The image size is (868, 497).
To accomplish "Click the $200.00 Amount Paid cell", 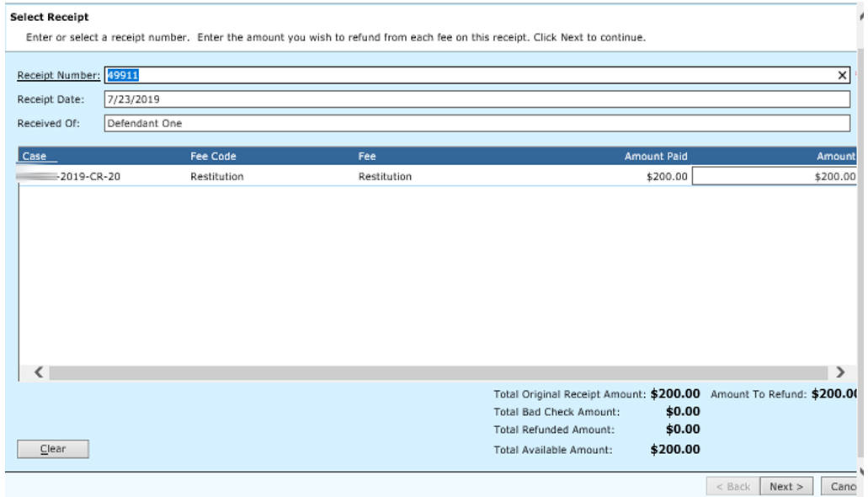I will coord(667,177).
